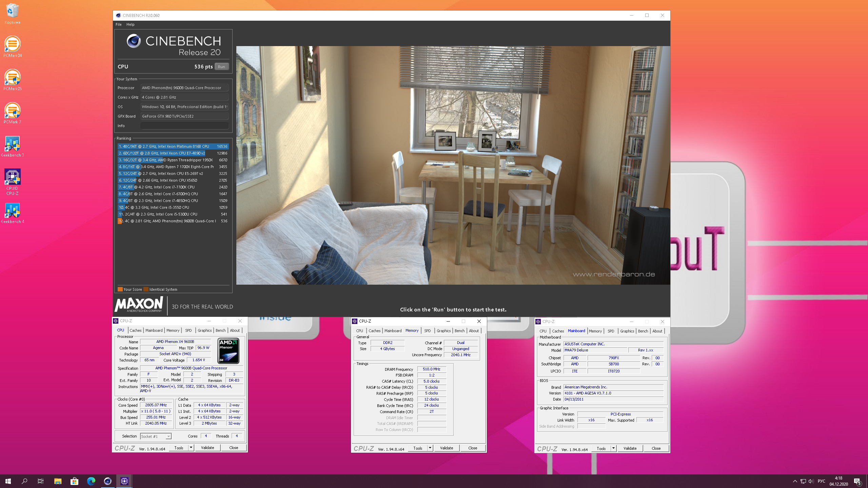Open the PCMark05 desktop shortcut
The height and width of the screenshot is (488, 868).
click(13, 80)
